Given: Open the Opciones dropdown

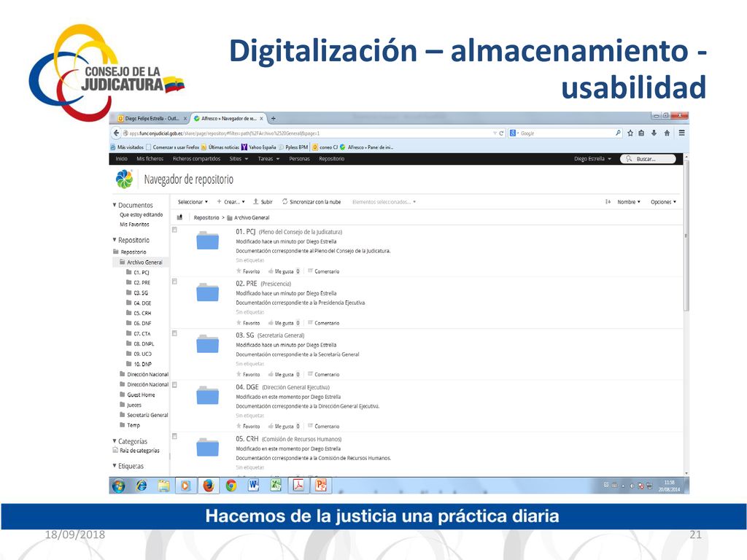Looking at the screenshot, I should [663, 202].
